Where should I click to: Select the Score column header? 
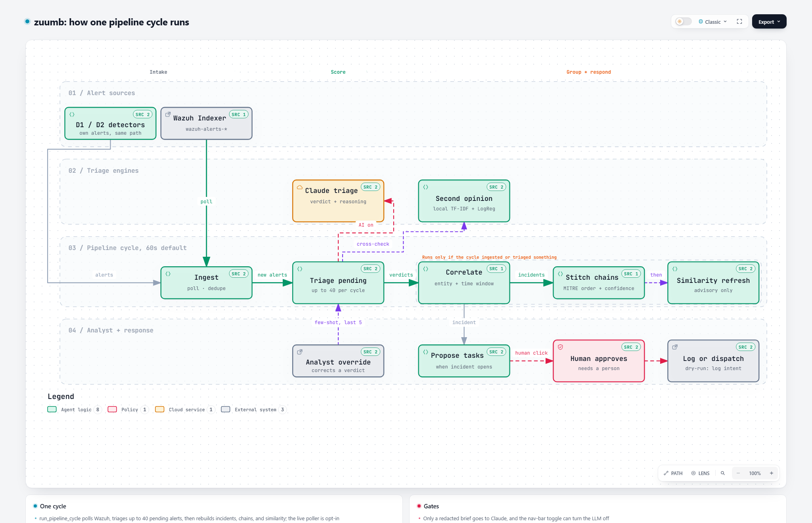[x=338, y=72]
